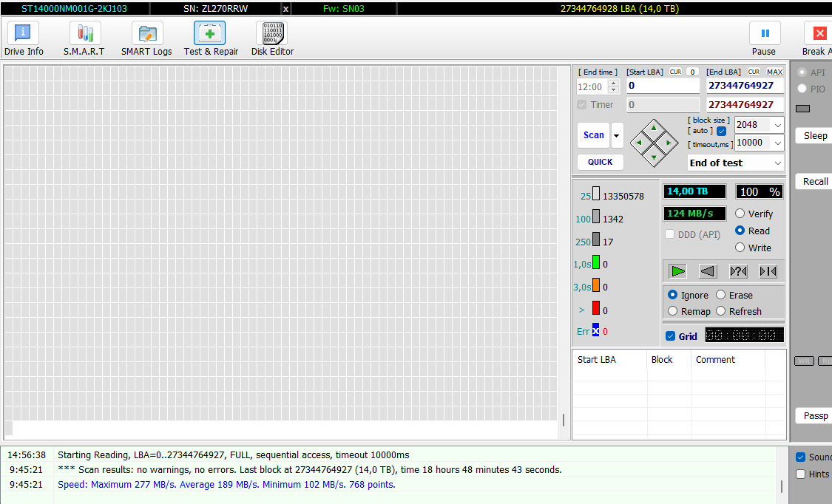Toggle the Hints checkbox

(801, 474)
